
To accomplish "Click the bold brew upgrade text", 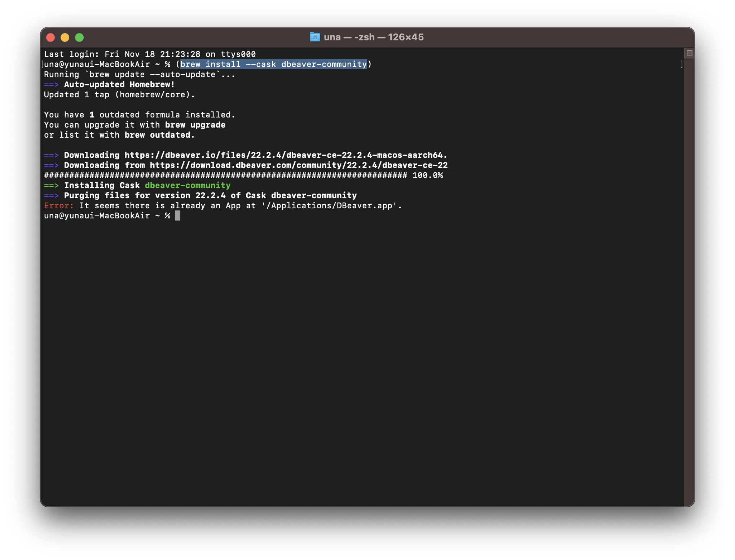I will pos(195,125).
